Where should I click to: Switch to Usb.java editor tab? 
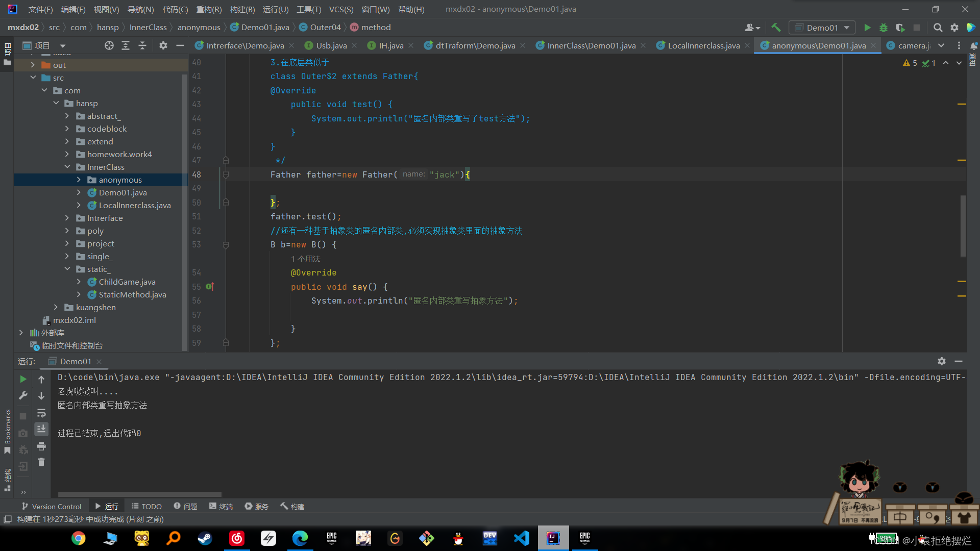coord(331,46)
